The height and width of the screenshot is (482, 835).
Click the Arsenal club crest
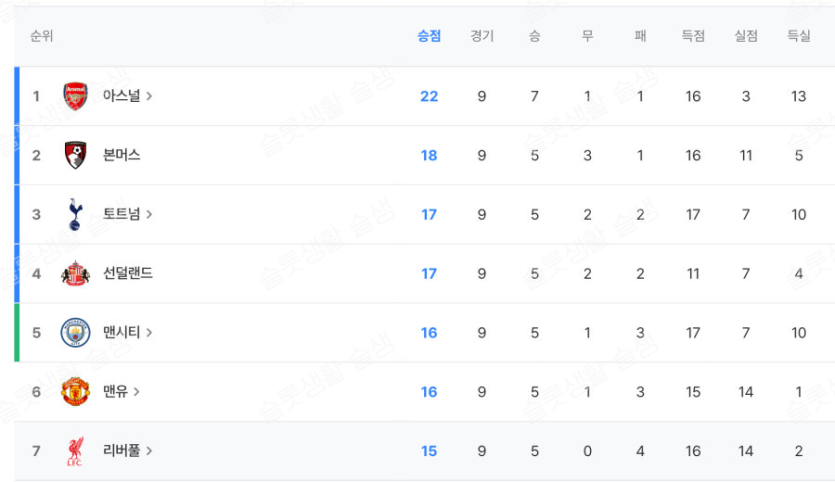(x=75, y=96)
